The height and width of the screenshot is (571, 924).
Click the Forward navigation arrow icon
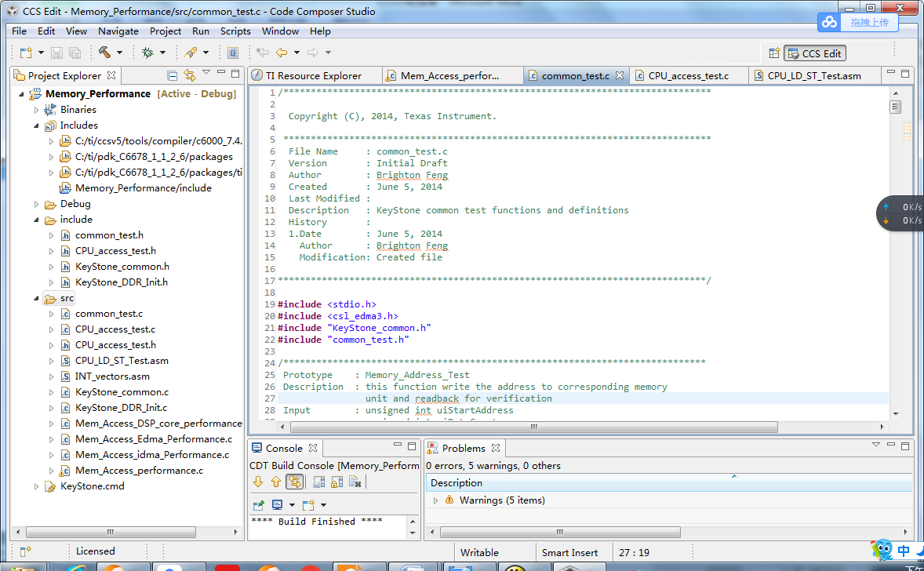[313, 53]
